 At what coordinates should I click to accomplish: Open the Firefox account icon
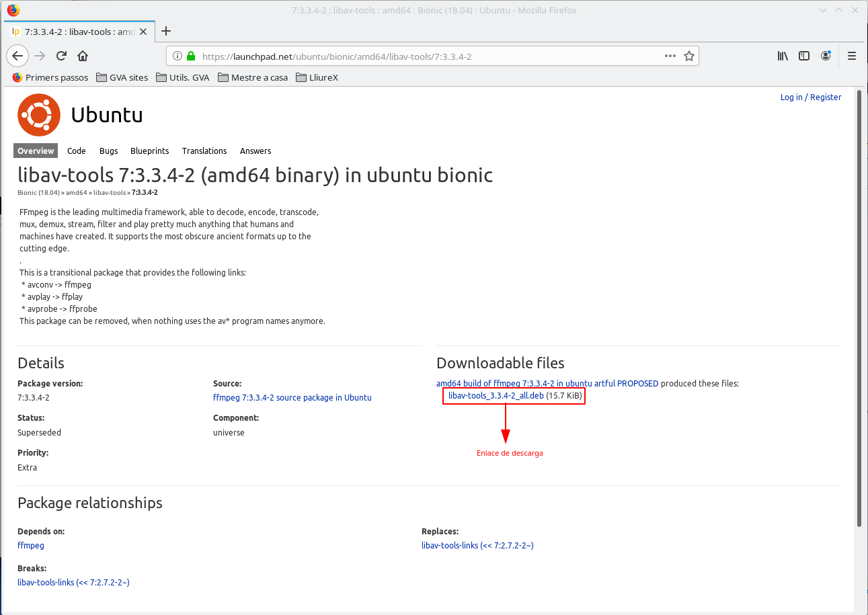point(826,56)
